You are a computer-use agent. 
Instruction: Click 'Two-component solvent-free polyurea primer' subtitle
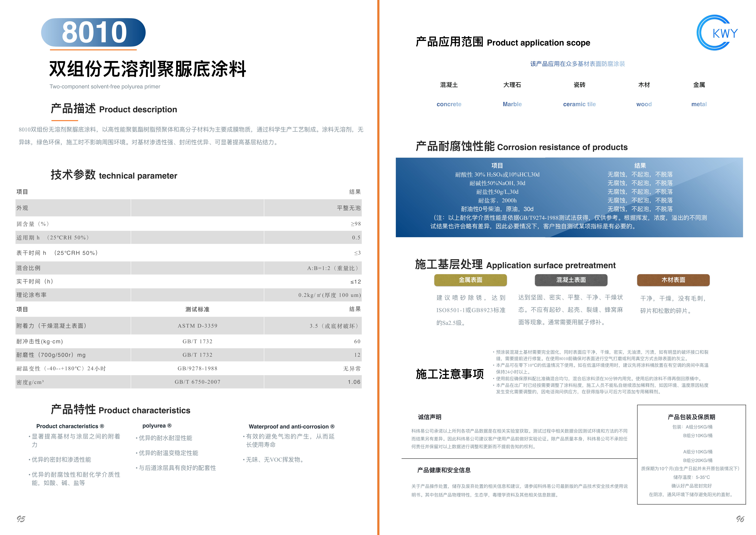coord(105,87)
